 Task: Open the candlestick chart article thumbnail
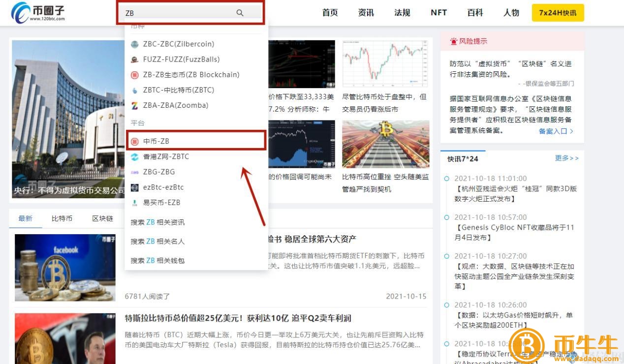pyautogui.click(x=386, y=63)
